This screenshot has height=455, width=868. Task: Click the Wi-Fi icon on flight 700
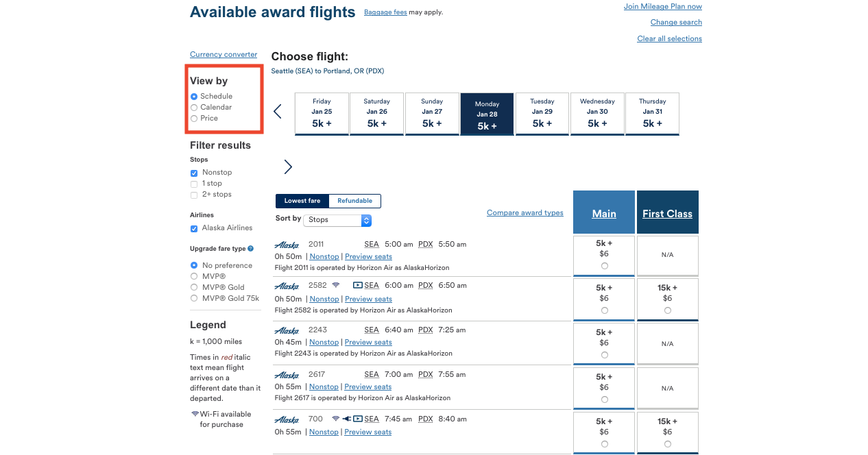[x=336, y=419]
